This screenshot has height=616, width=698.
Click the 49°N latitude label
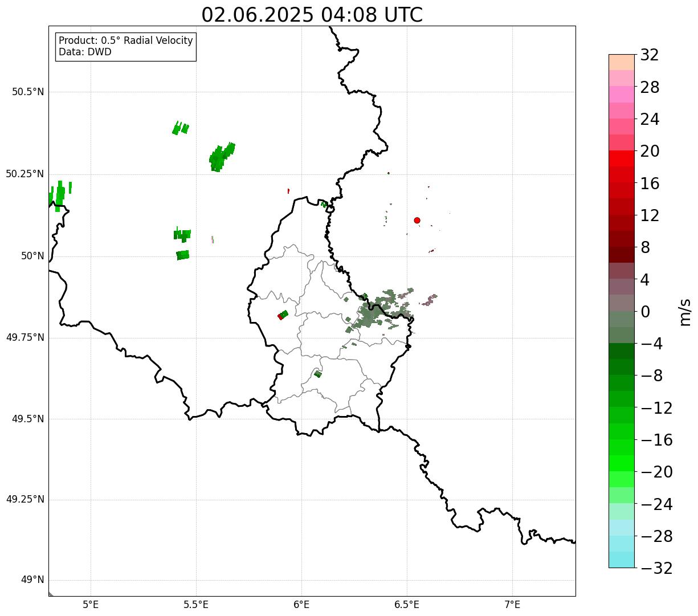(32, 580)
